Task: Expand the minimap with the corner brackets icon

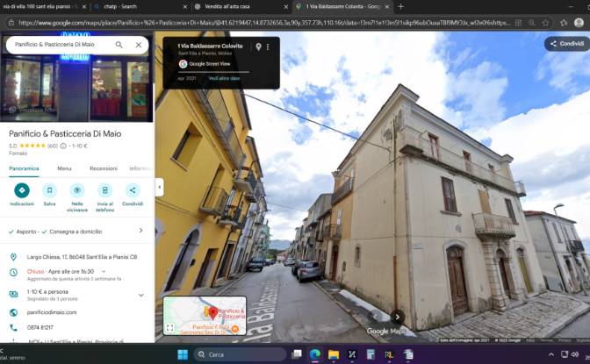Action: pos(170,328)
